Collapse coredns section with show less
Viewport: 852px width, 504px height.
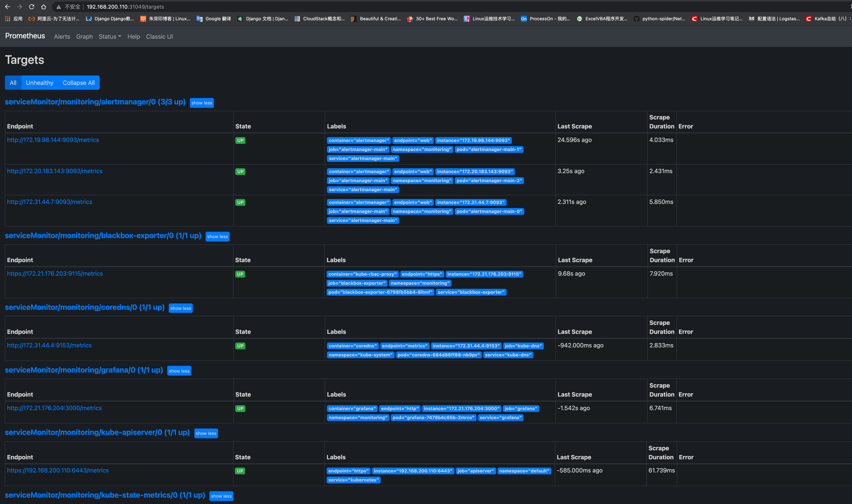click(180, 308)
